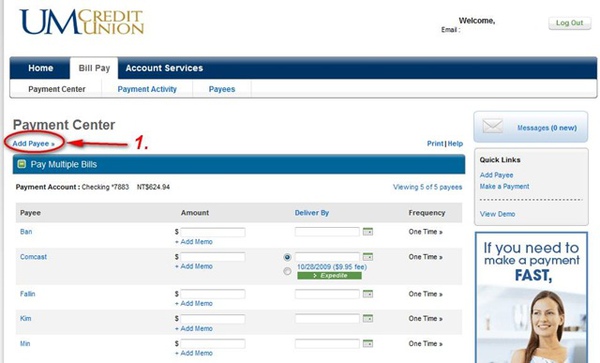Viewport: 600px width, 363px height.
Task: Collapse the Pay Multiple Bills section
Action: (22, 164)
